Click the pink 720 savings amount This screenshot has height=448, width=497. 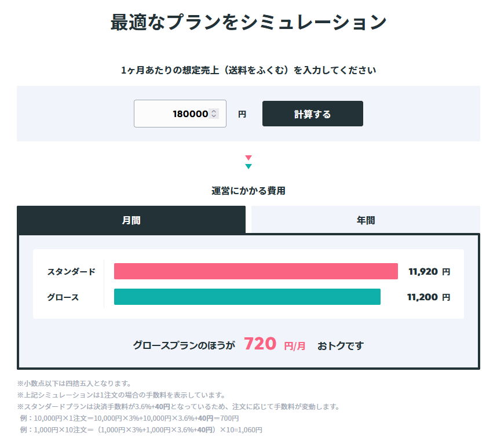[260, 344]
